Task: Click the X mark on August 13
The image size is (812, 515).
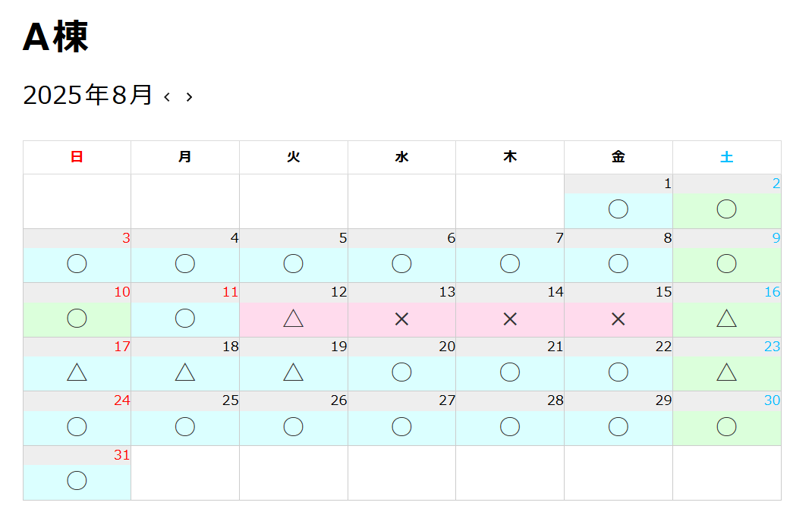Action: (x=401, y=319)
